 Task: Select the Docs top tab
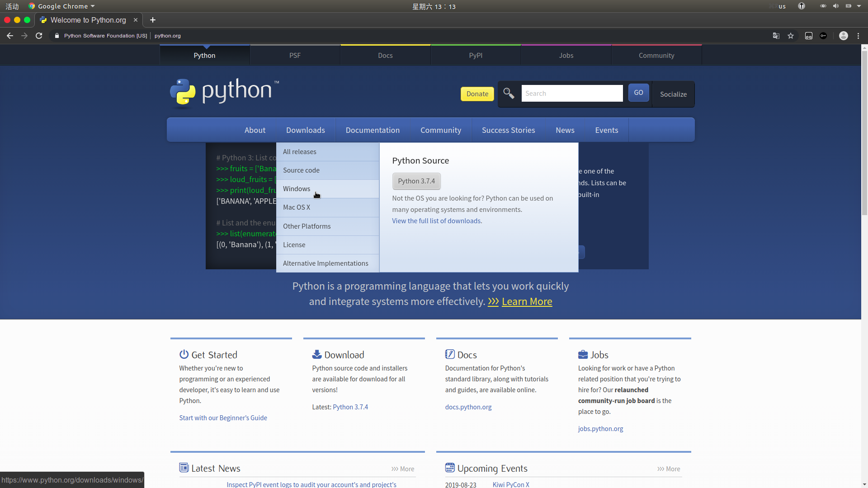[385, 55]
